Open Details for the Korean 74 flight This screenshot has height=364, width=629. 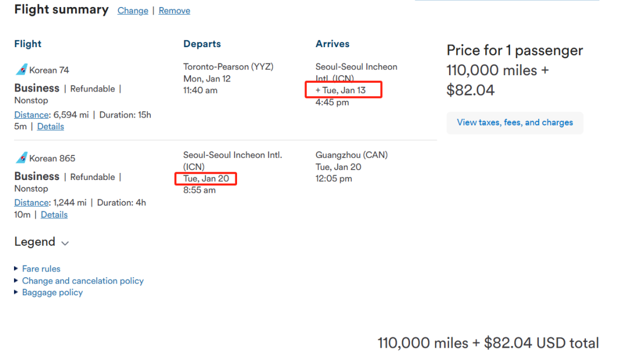point(51,126)
